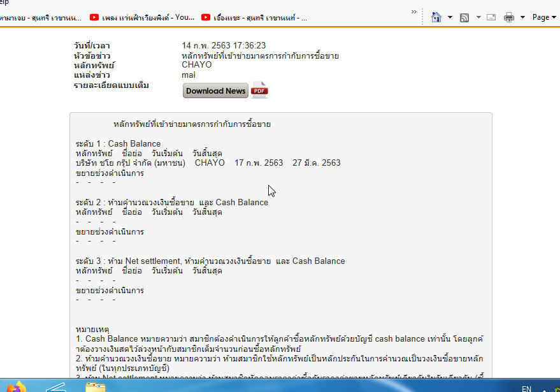Open the PDF document icon
Screen dimensions: 560x392
(260, 90)
